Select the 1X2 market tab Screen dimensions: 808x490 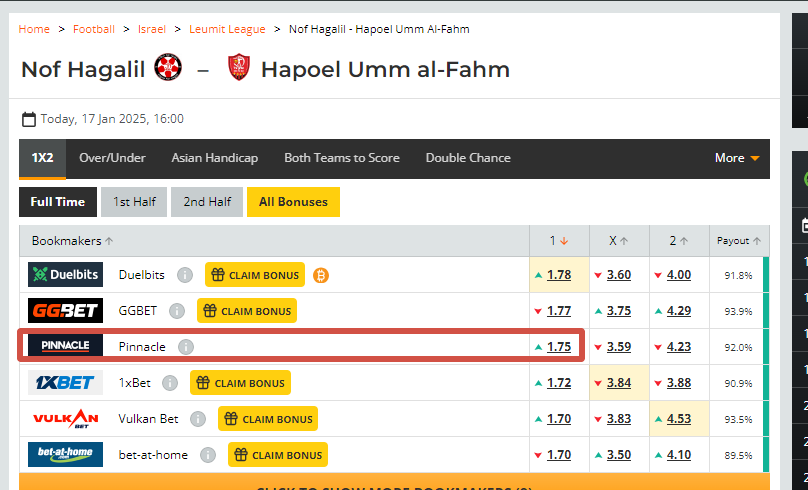(42, 158)
